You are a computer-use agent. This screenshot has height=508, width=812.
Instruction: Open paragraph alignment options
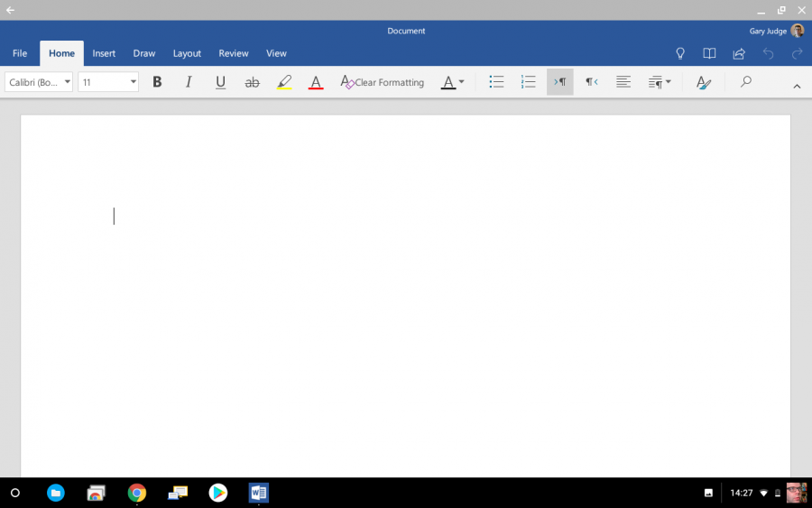click(x=623, y=82)
